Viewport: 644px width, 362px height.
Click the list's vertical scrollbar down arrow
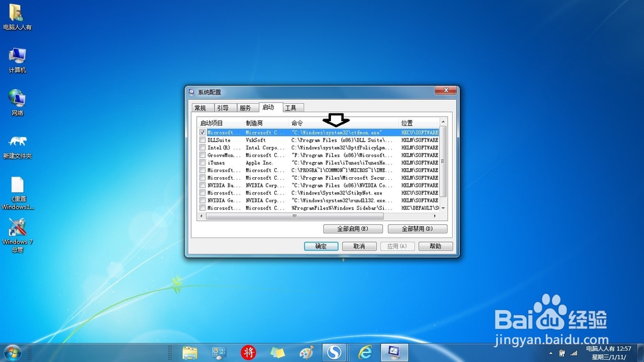click(x=443, y=208)
